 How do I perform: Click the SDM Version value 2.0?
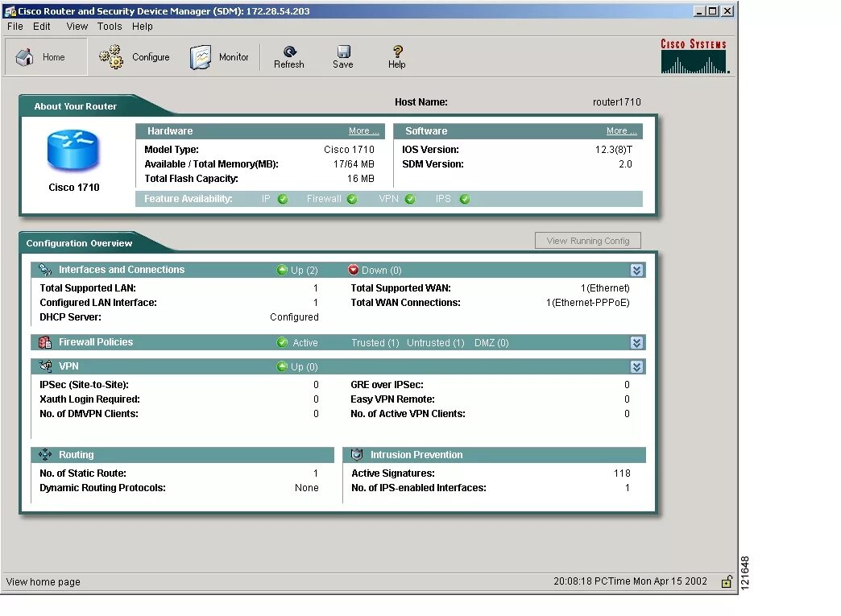click(625, 164)
